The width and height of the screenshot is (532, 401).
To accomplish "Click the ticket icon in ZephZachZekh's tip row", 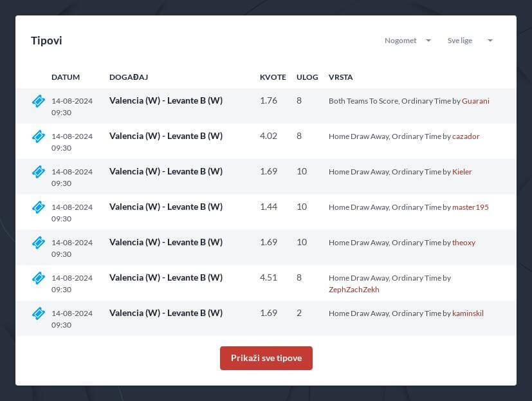I will (x=39, y=278).
